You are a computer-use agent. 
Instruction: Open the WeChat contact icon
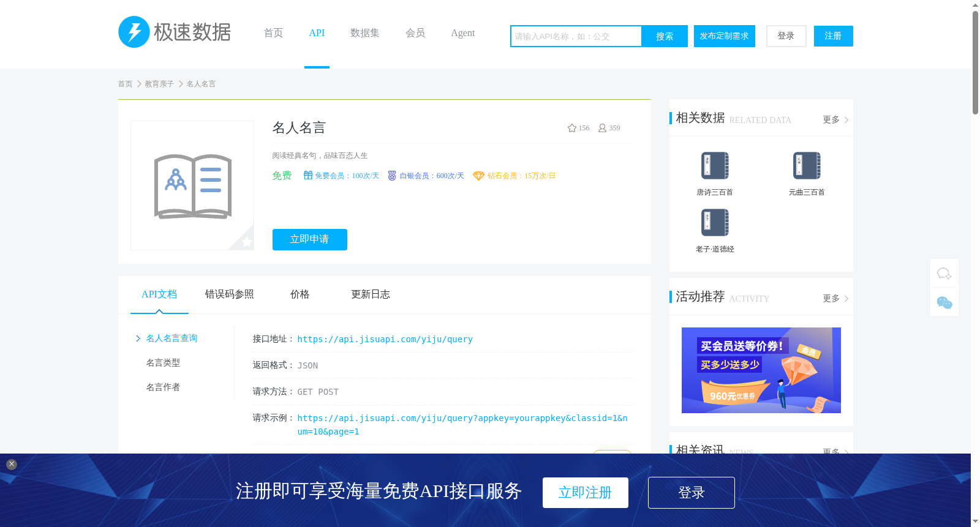pyautogui.click(x=944, y=302)
